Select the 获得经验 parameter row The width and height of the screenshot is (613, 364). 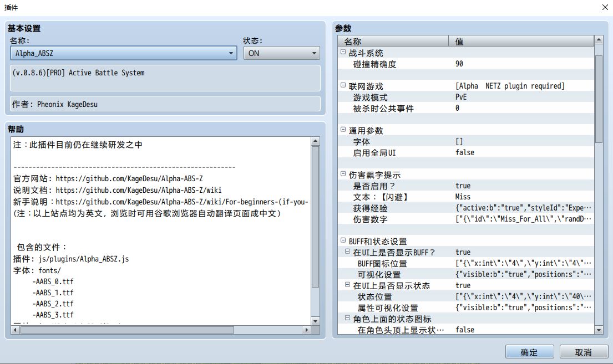(x=465, y=208)
